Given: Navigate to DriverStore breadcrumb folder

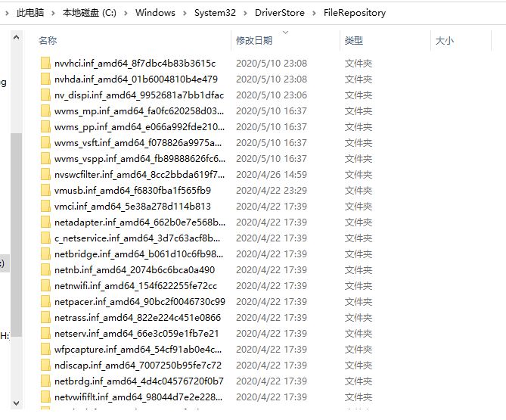Looking at the screenshot, I should [x=280, y=13].
